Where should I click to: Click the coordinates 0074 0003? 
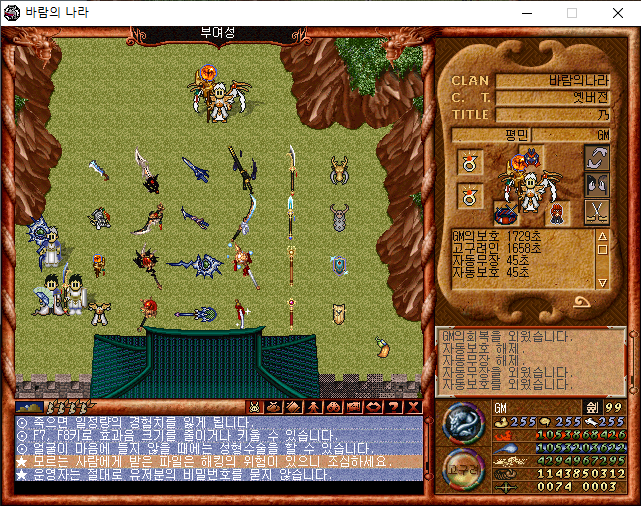577,487
